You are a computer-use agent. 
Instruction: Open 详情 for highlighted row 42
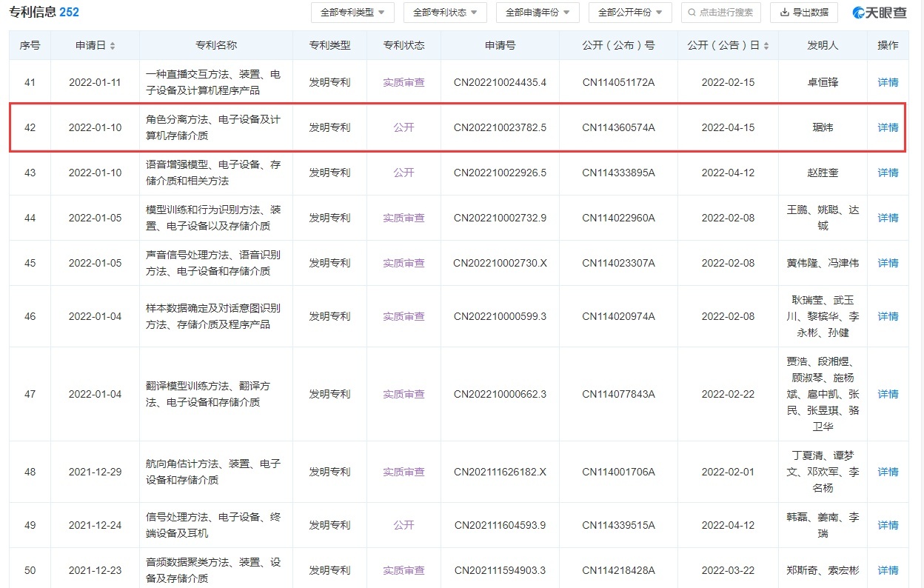888,127
